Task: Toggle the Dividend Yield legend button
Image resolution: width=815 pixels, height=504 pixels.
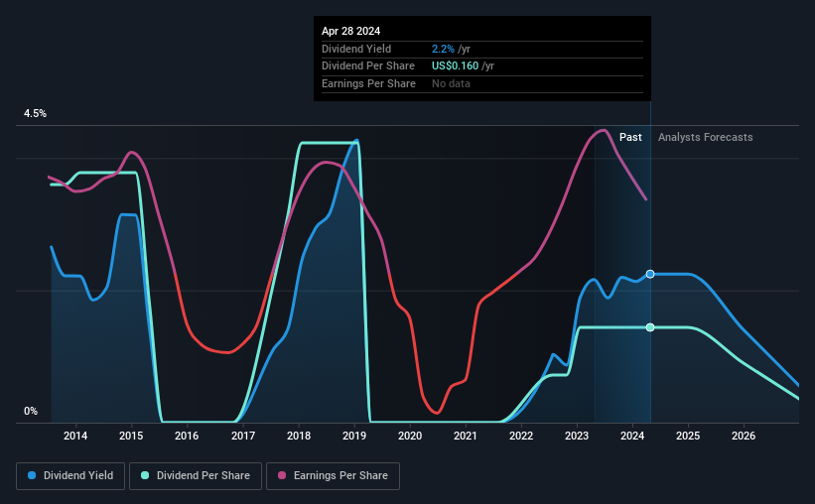Action: click(x=70, y=476)
